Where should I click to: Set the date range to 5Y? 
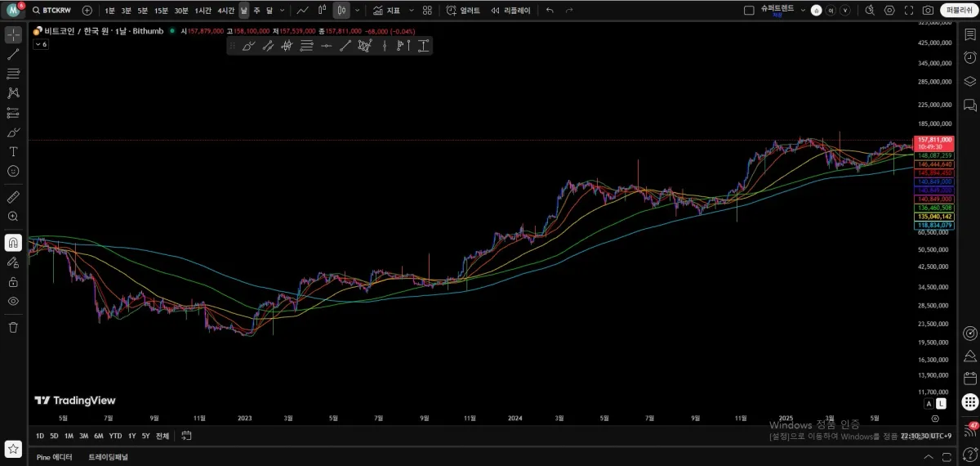click(145, 436)
